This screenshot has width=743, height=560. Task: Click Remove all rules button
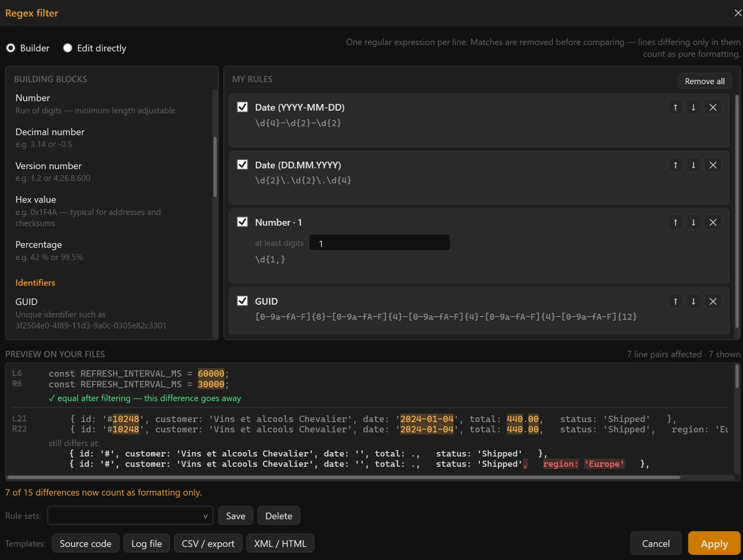pos(705,81)
